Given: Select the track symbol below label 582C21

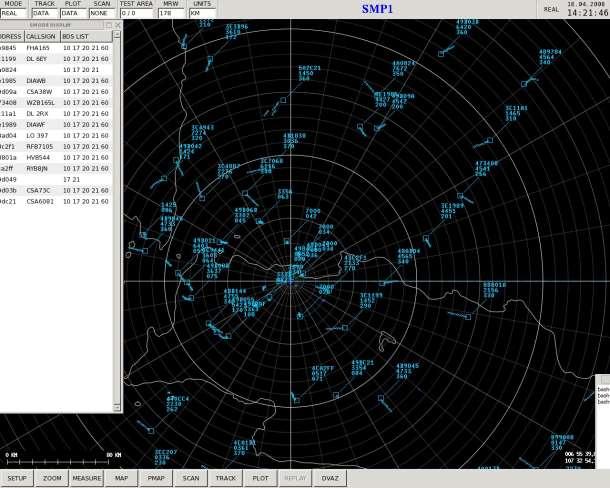Looking at the screenshot, I should 283,100.
